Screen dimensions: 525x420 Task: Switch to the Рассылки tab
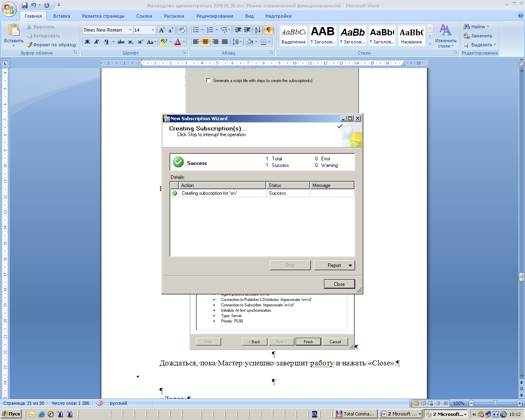point(174,16)
